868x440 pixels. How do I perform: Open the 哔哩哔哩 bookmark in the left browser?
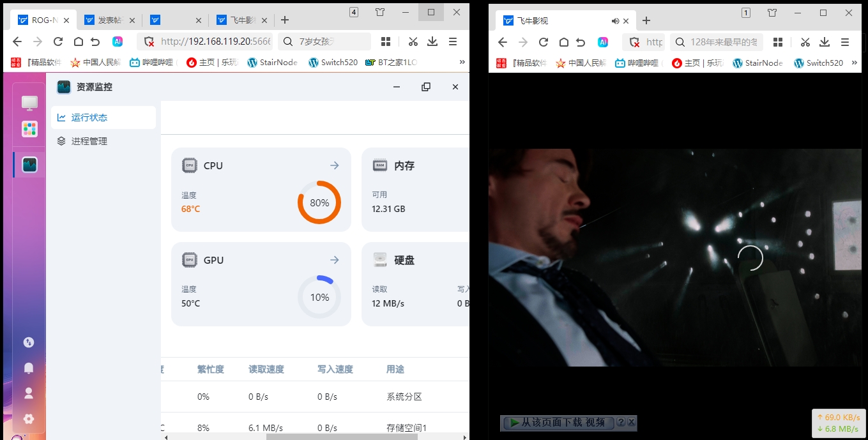[x=152, y=63]
